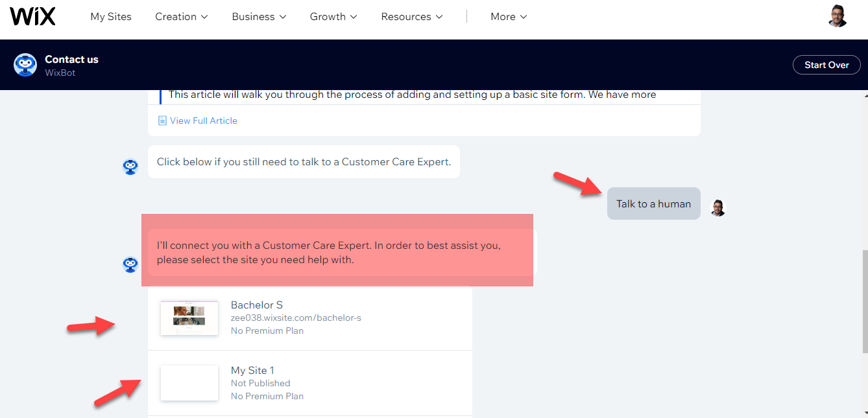Click the WixBot icon in the chat header
Image resolution: width=868 pixels, height=418 pixels.
click(x=25, y=65)
